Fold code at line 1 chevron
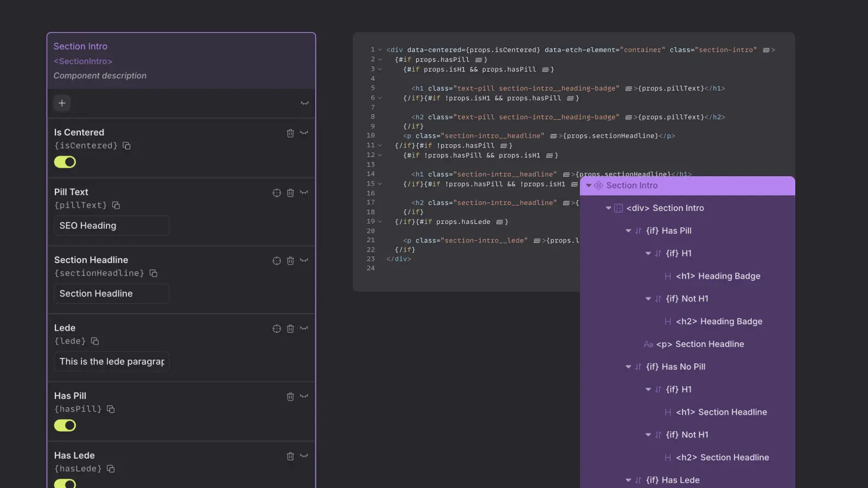 pos(380,50)
